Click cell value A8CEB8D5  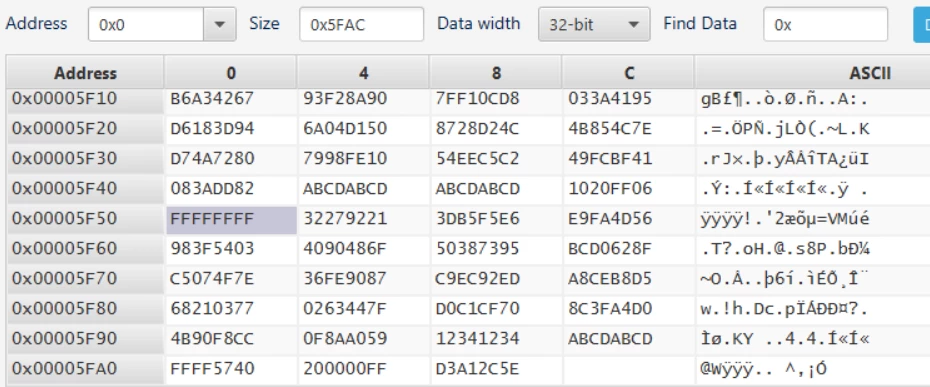pyautogui.click(x=610, y=279)
